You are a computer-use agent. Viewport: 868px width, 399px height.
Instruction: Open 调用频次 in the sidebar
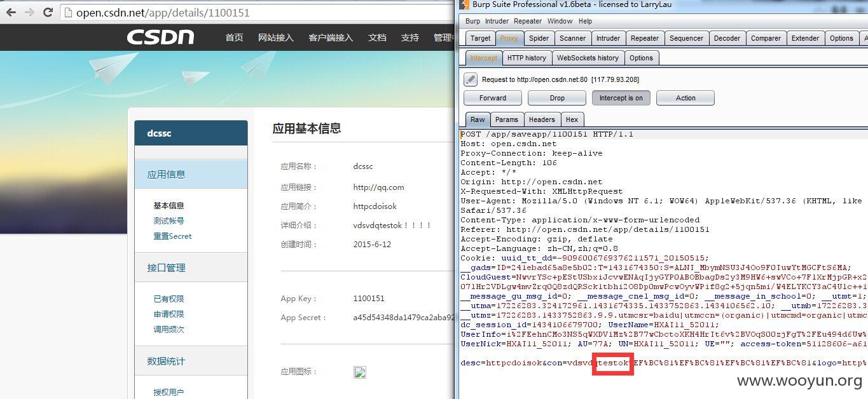(x=169, y=329)
